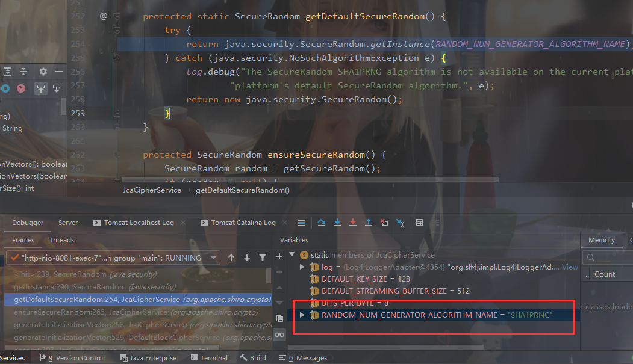
Task: Open the Tomcat Catalina Log tab
Action: coord(238,223)
